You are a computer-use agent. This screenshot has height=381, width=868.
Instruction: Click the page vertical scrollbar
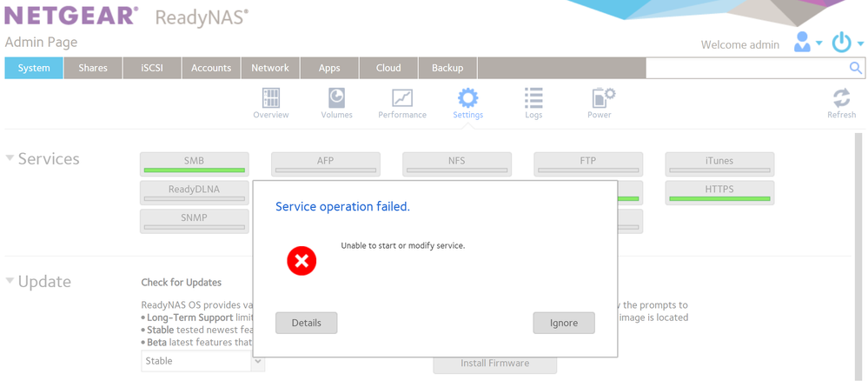858,255
